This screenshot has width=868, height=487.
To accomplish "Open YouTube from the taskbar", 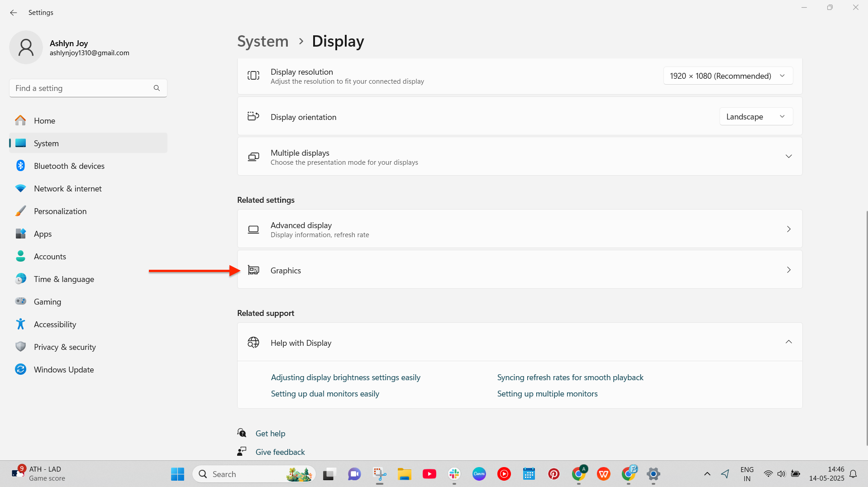I will tap(429, 474).
